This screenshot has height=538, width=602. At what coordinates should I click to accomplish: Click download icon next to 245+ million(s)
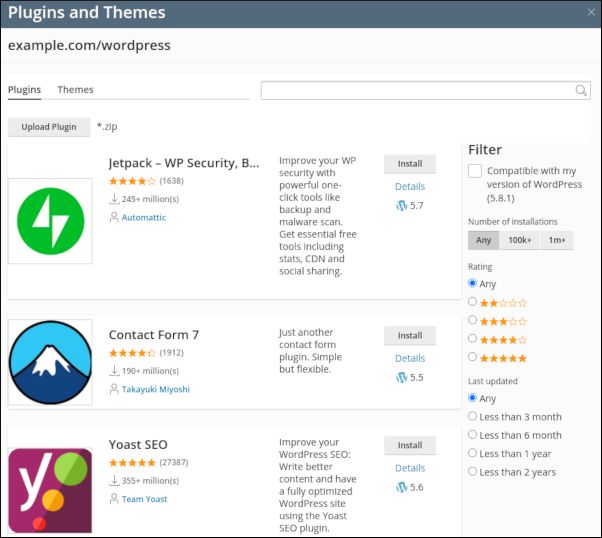click(114, 199)
